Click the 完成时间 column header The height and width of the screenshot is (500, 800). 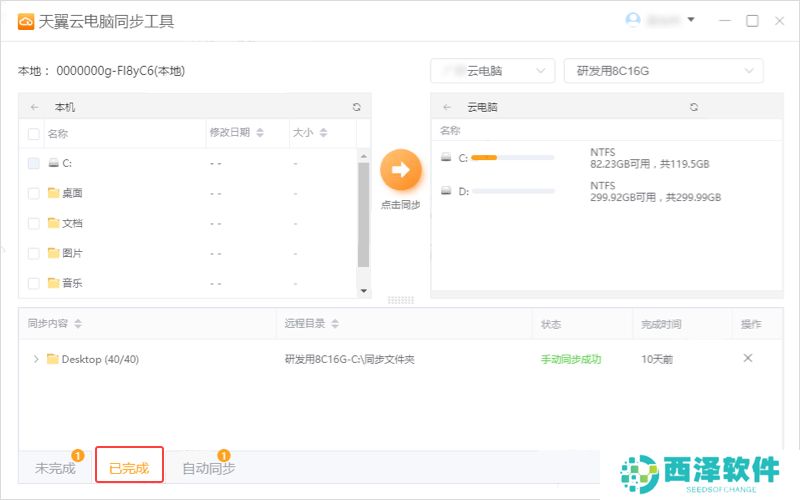pyautogui.click(x=661, y=324)
